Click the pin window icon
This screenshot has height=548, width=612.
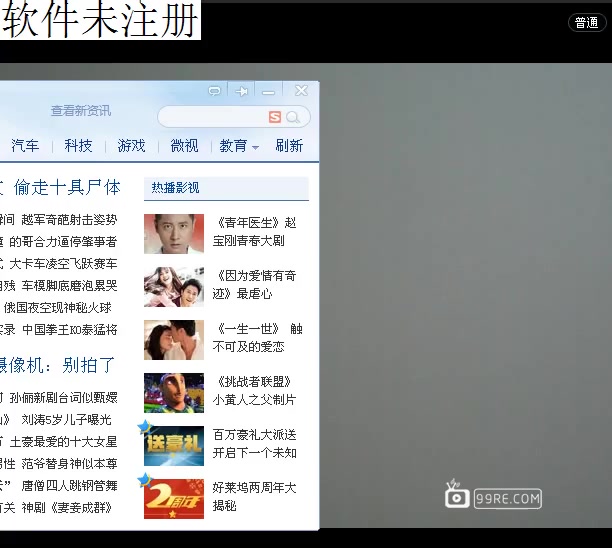tap(242, 91)
